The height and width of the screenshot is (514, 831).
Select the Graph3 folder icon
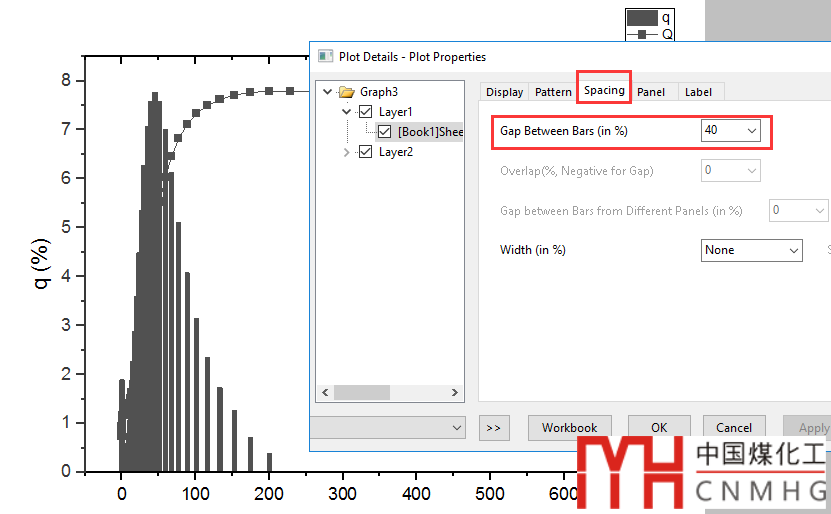(x=347, y=92)
